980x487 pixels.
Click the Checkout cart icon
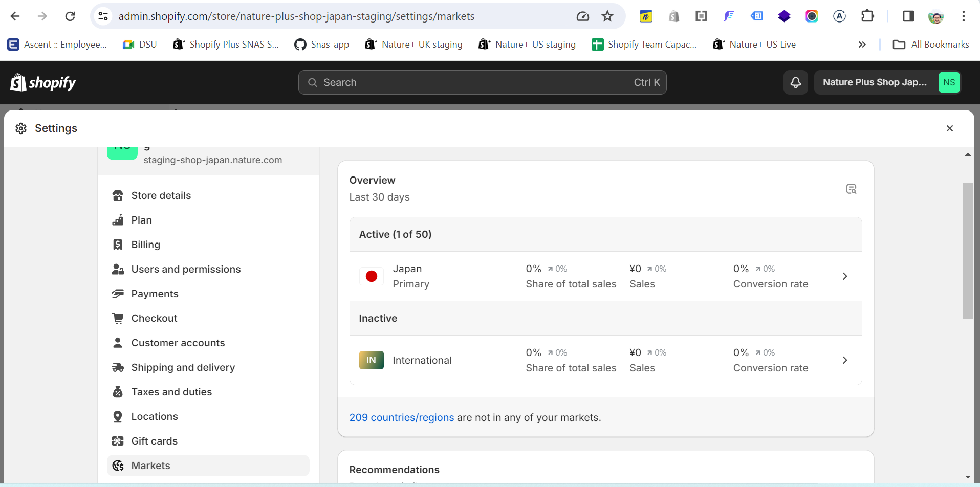118,318
